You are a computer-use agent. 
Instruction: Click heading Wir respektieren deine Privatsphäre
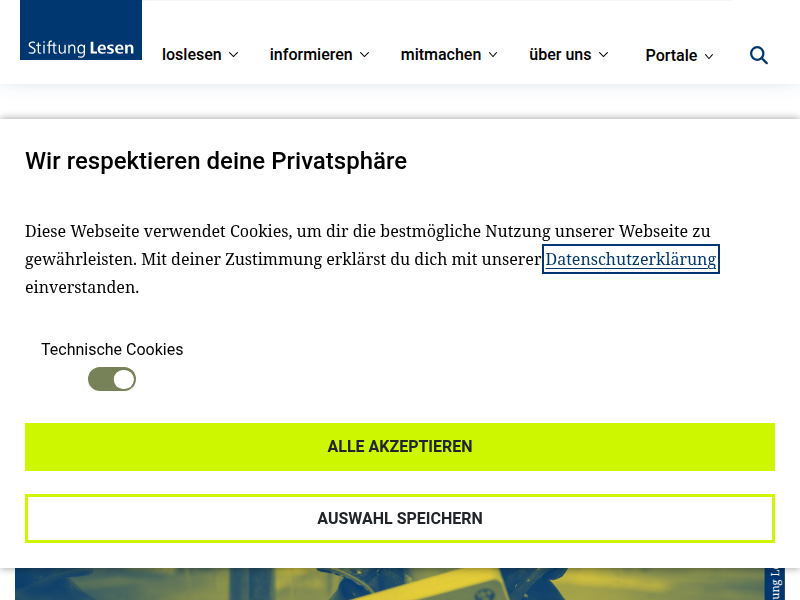pos(216,161)
